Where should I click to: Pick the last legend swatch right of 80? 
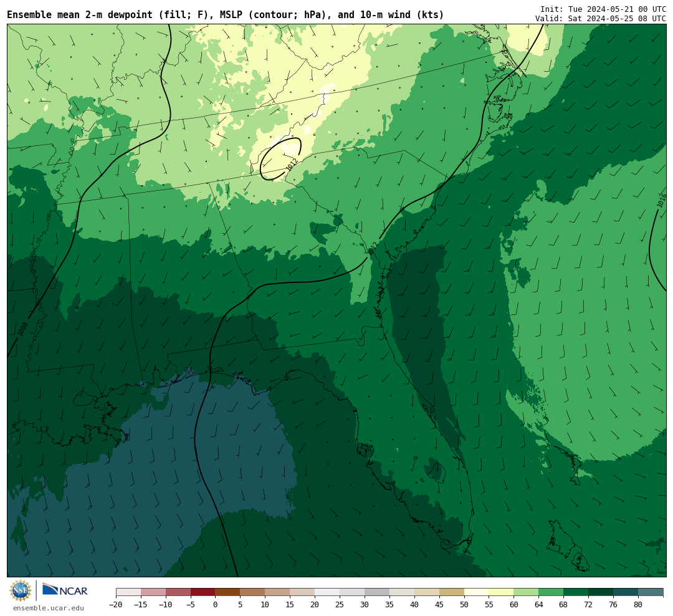click(651, 592)
